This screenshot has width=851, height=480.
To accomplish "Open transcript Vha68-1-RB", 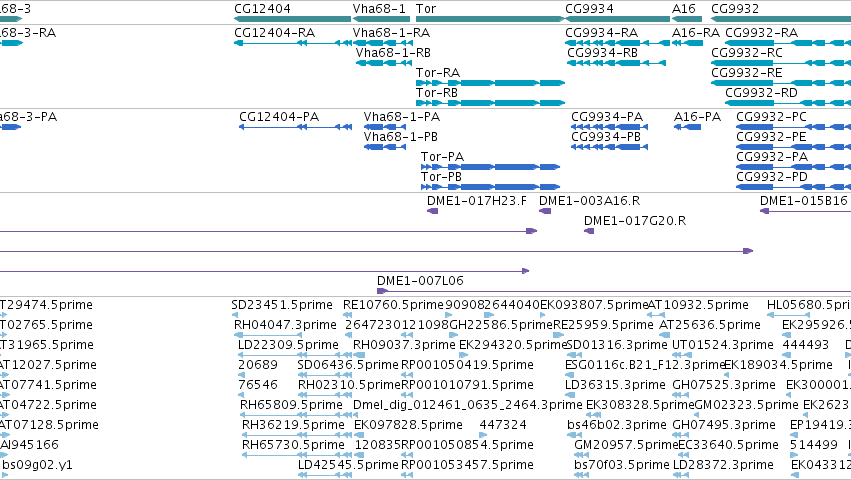I will [393, 53].
